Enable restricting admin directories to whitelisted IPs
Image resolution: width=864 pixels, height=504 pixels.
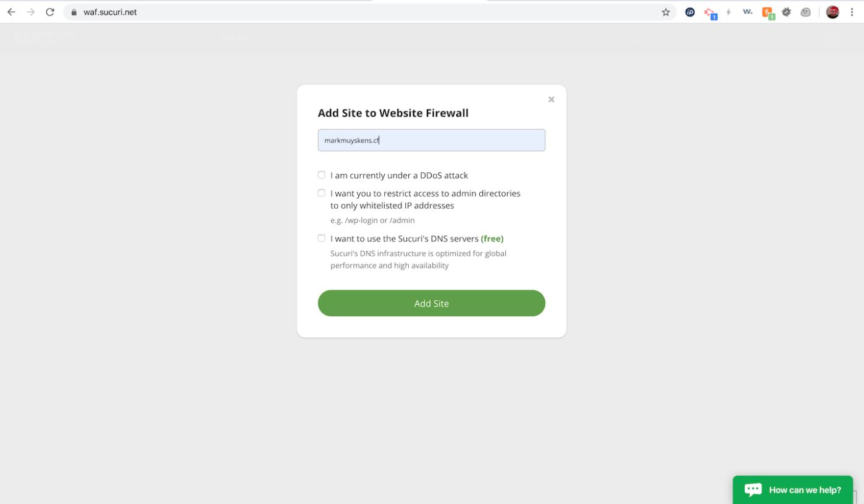(x=321, y=193)
